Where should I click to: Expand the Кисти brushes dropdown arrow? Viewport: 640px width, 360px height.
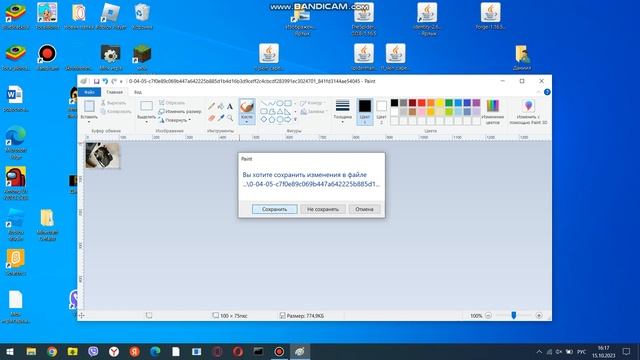tap(247, 122)
